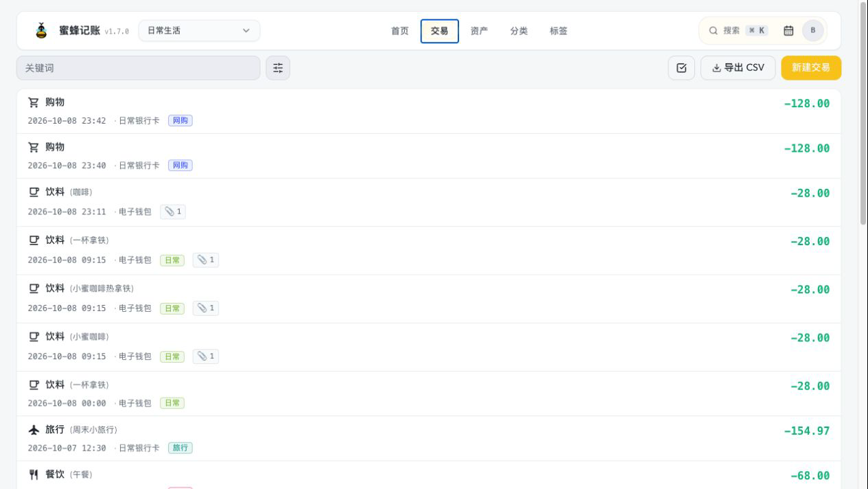Toggle multi-select checkbox icon button
Image resolution: width=868 pixels, height=489 pixels.
[x=681, y=68]
